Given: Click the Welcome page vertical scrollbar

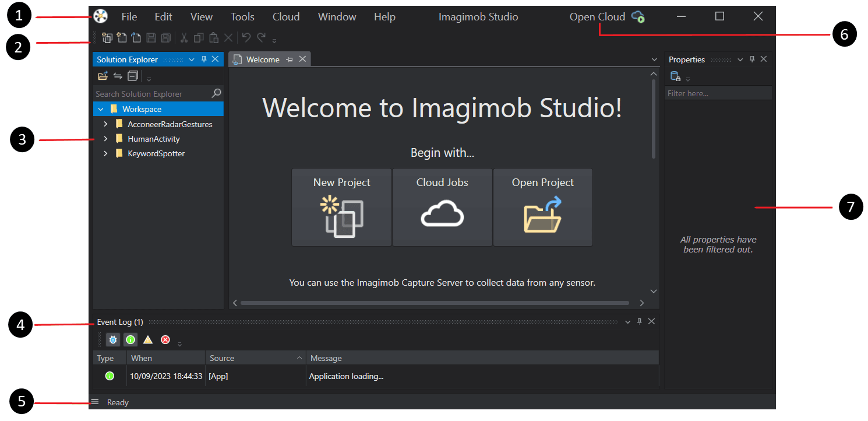Looking at the screenshot, I should 654,120.
